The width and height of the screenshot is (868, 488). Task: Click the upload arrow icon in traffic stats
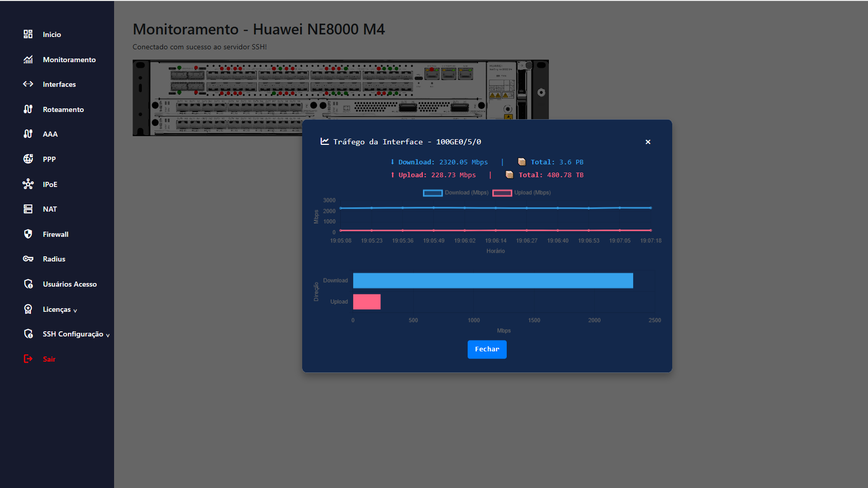click(x=393, y=175)
